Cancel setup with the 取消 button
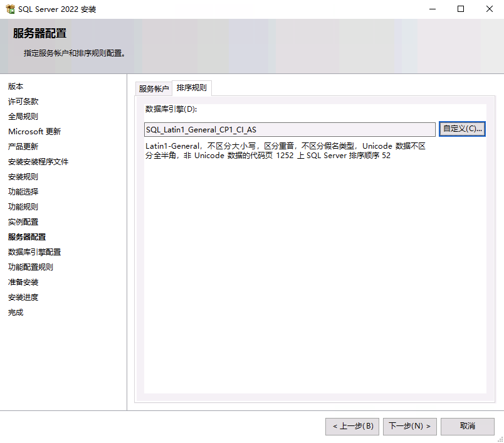 [x=468, y=426]
